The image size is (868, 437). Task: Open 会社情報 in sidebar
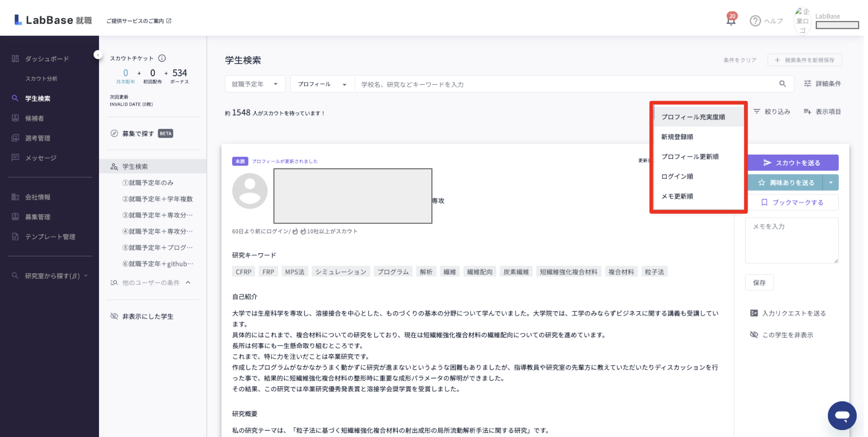point(37,197)
